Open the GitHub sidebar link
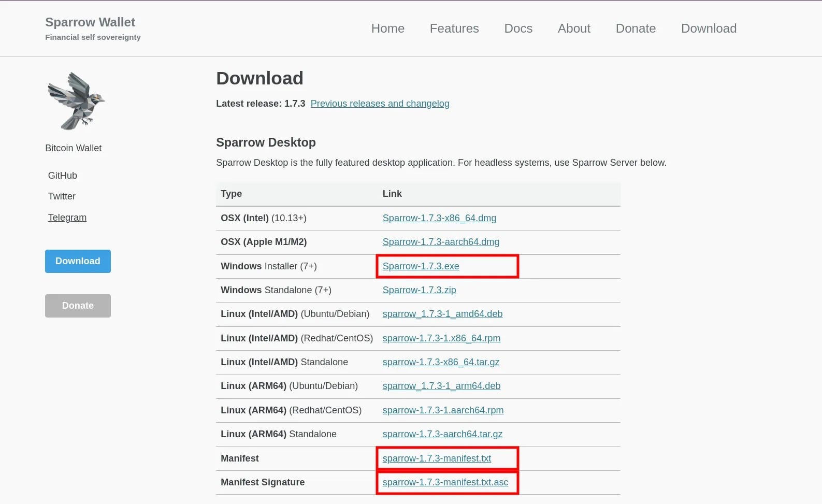Viewport: 822px width, 504px height. 63,176
